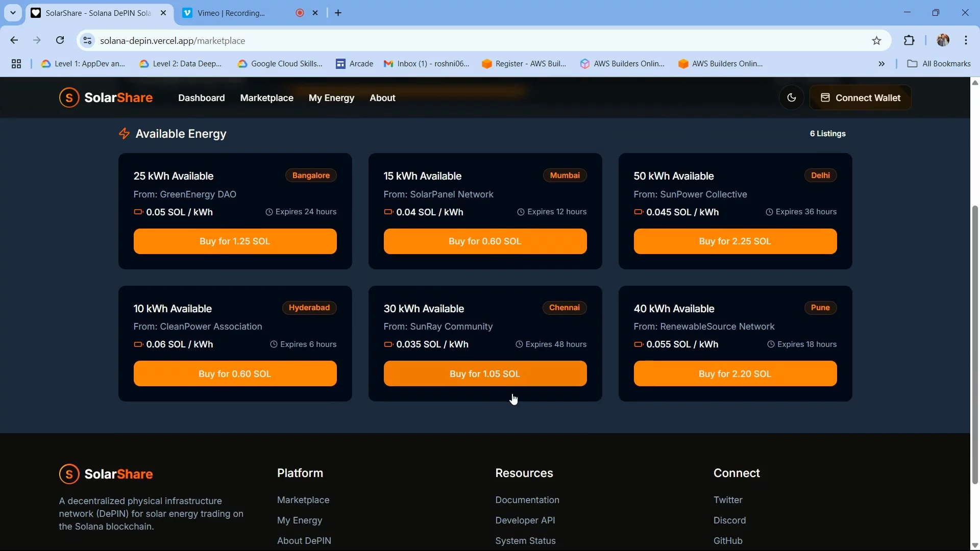Buy Chennai listing for 1.05 SOL
Image resolution: width=980 pixels, height=551 pixels.
485,374
